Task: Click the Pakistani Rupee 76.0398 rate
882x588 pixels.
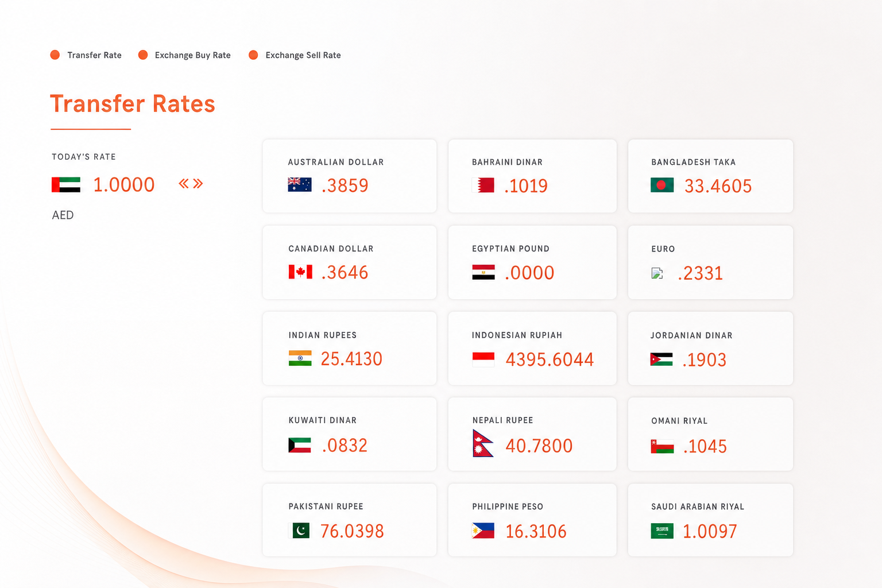Action: click(352, 531)
